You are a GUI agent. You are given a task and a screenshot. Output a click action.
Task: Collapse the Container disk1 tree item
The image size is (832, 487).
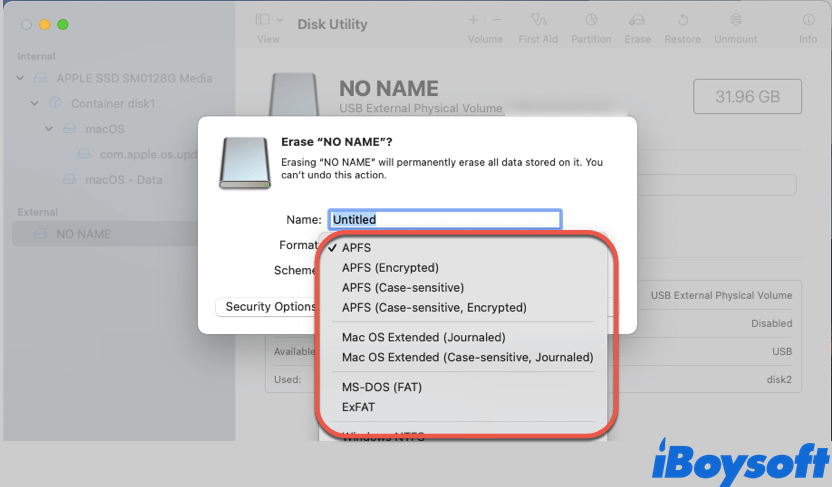pos(35,103)
